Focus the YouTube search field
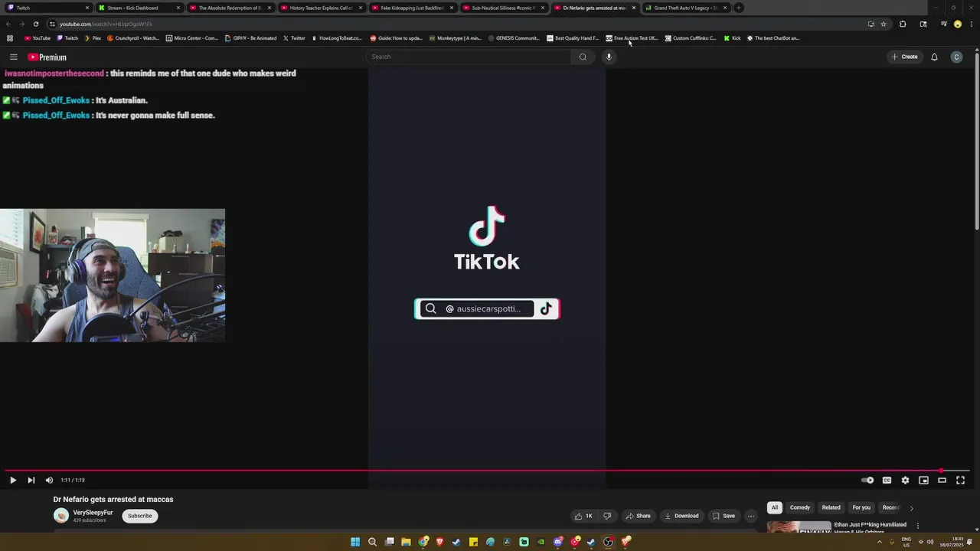 pos(469,57)
